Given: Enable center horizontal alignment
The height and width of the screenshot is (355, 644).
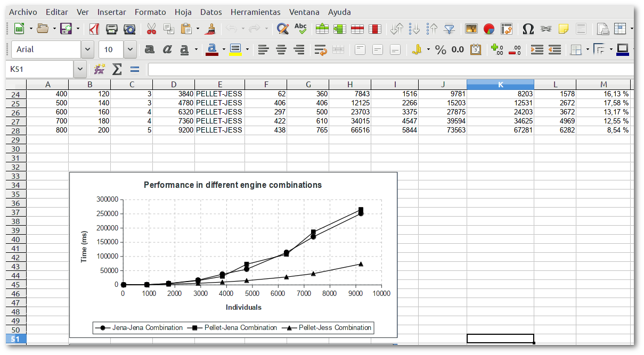Looking at the screenshot, I should point(281,49).
